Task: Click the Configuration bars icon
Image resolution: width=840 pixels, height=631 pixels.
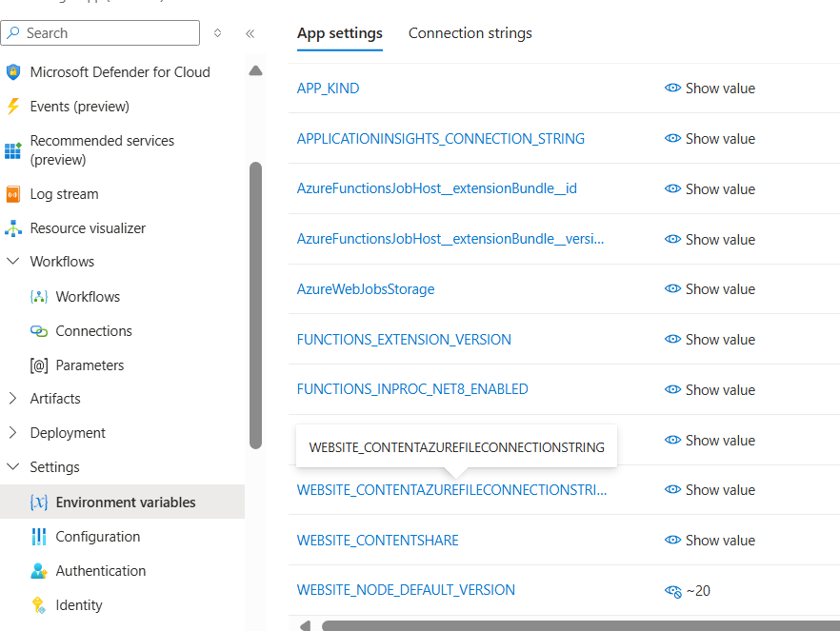Action: click(x=39, y=536)
